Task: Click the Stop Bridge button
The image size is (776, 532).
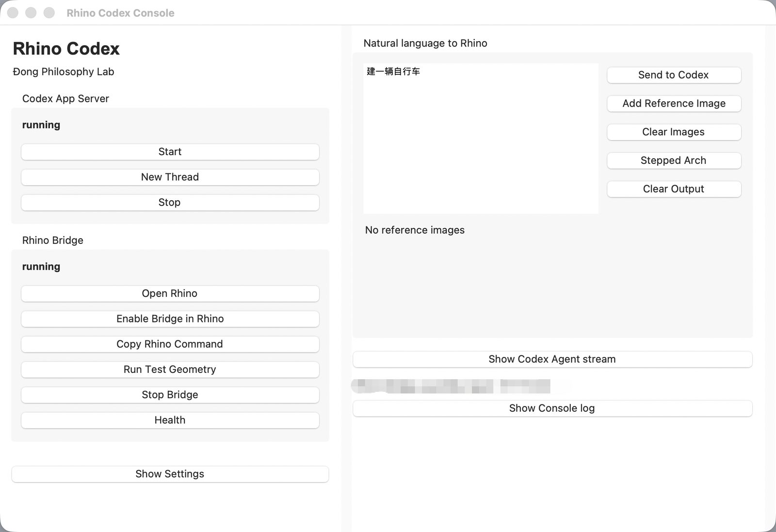Action: point(170,395)
